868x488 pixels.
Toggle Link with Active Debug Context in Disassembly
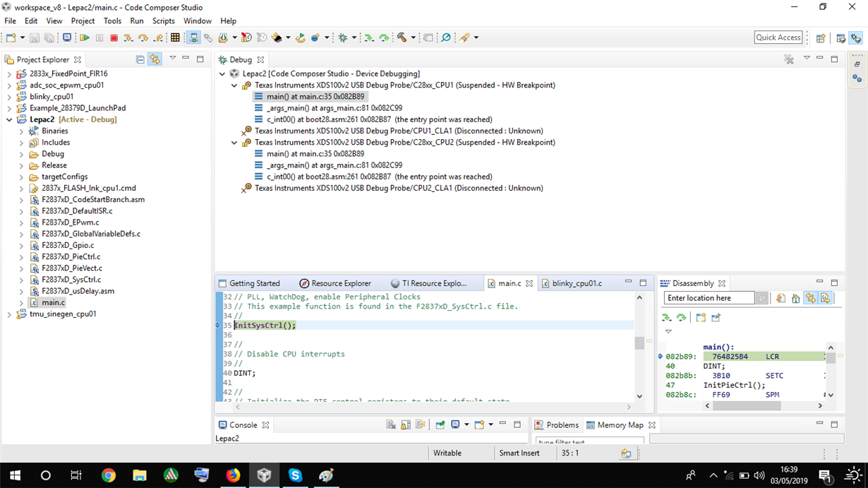(x=810, y=298)
